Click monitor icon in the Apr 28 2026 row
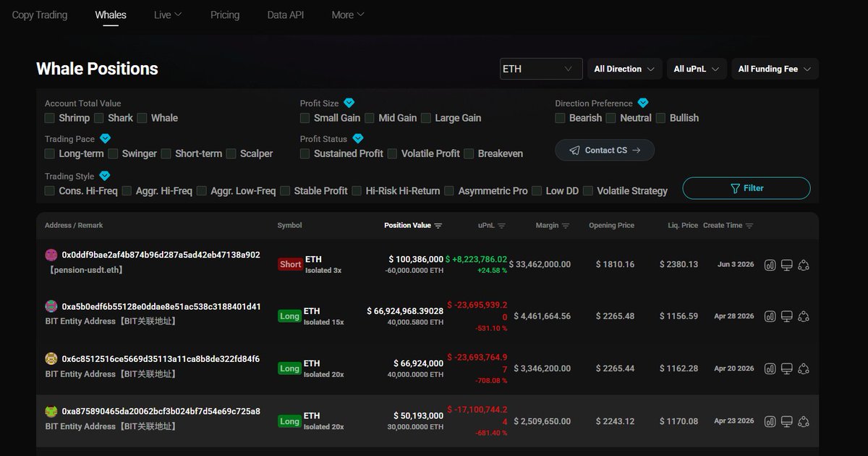The image size is (868, 456). [x=787, y=316]
